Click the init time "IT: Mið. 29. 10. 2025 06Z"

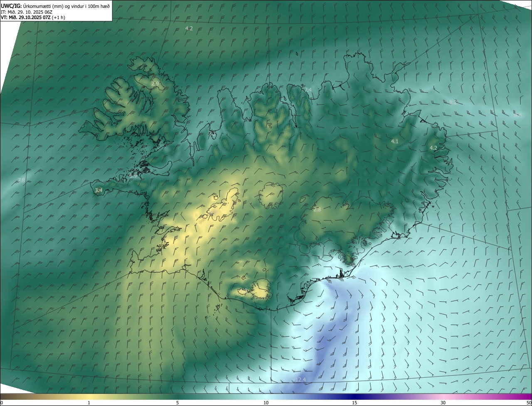coord(27,12)
